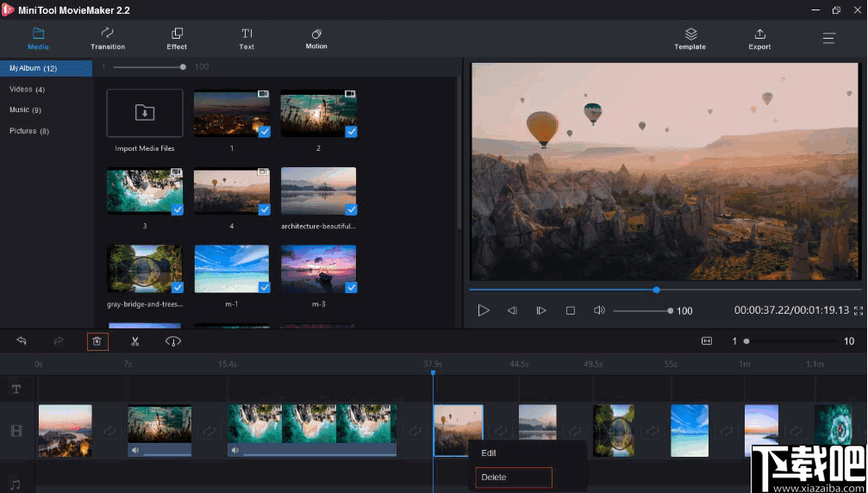Viewport: 868px width, 493px height.
Task: Add transition after lake house clip
Action: tap(575, 430)
